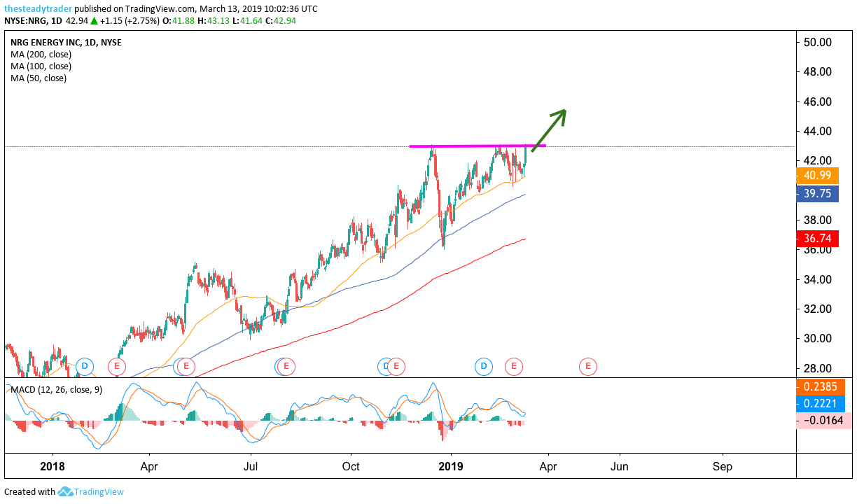Select the green breakout arrow drawing
The height and width of the screenshot is (504, 857).
tap(549, 129)
